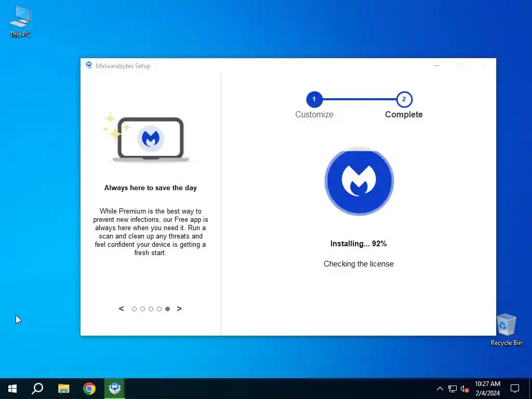Select the first carousel dot

coord(135,309)
